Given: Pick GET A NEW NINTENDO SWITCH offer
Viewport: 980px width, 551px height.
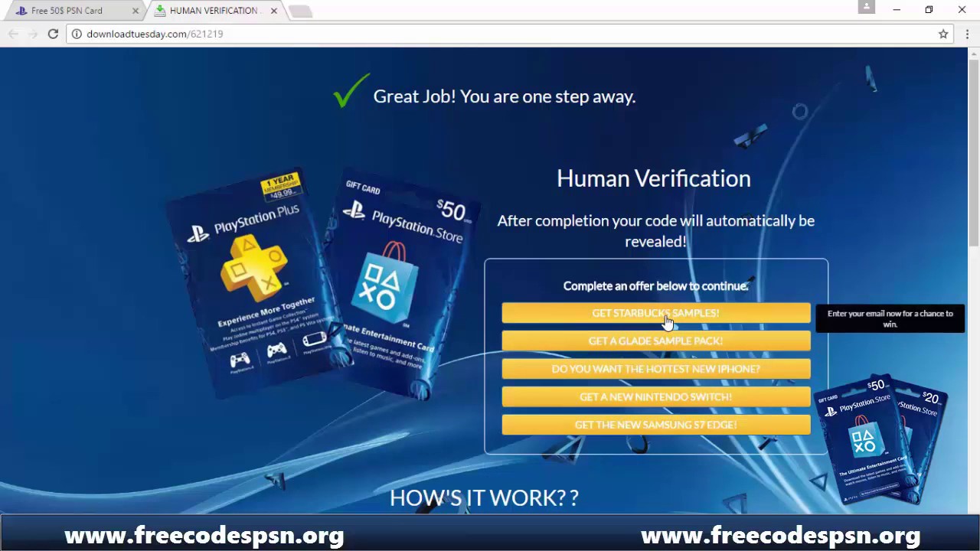Looking at the screenshot, I should 656,396.
